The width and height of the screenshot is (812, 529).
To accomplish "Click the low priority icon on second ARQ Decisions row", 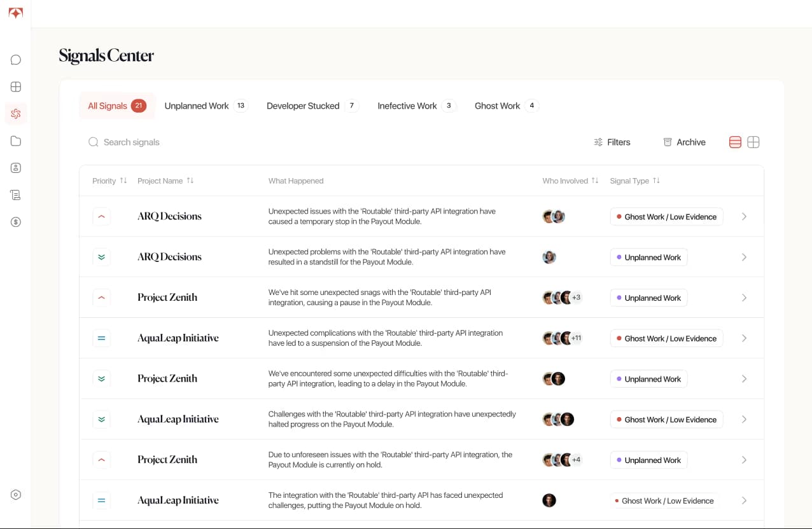I will click(101, 258).
